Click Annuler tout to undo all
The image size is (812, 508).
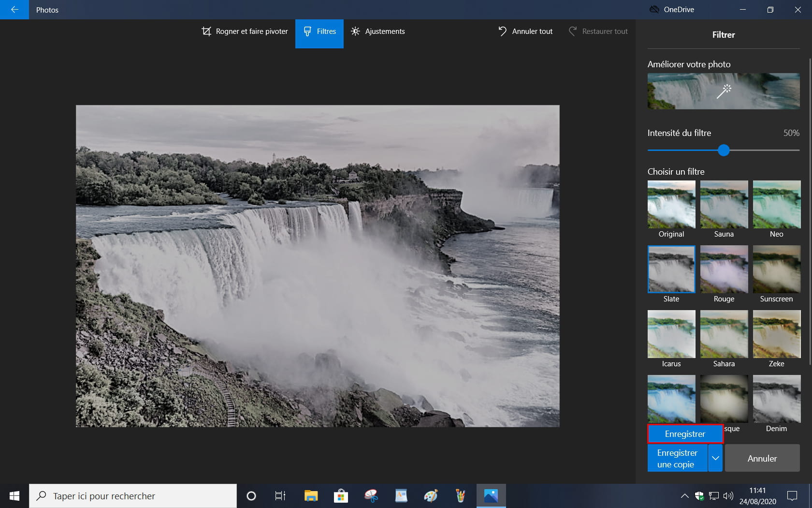[x=525, y=31]
